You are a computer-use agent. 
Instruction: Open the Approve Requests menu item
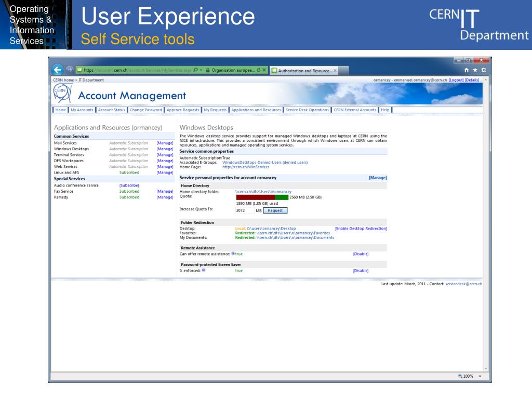(x=182, y=110)
